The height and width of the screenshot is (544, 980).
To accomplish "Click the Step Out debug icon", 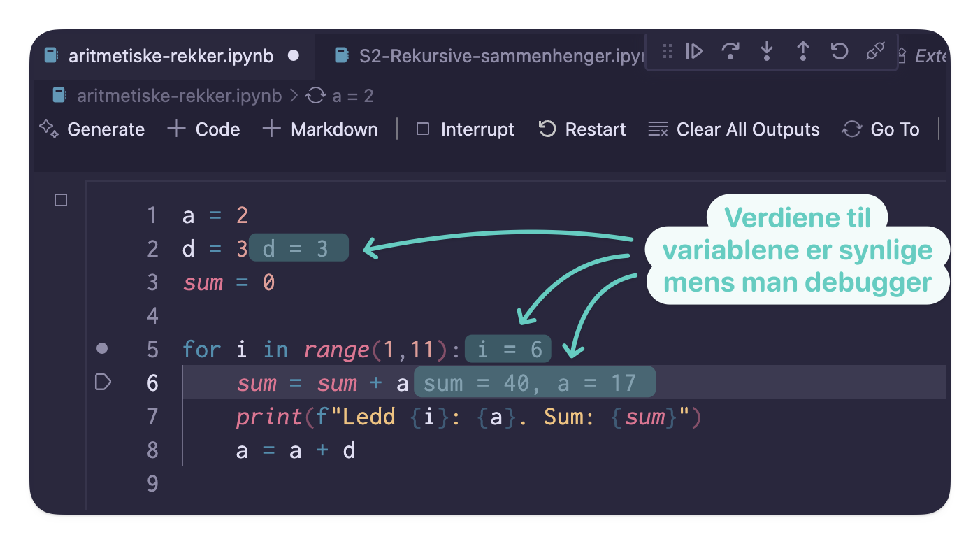I will tap(803, 51).
